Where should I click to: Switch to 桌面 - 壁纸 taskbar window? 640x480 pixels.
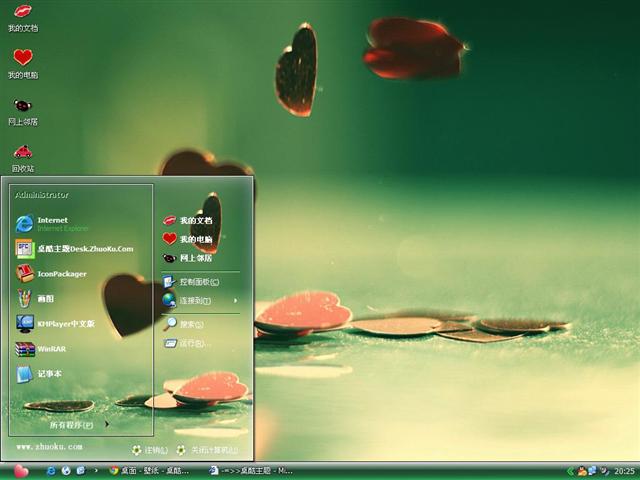point(150,470)
